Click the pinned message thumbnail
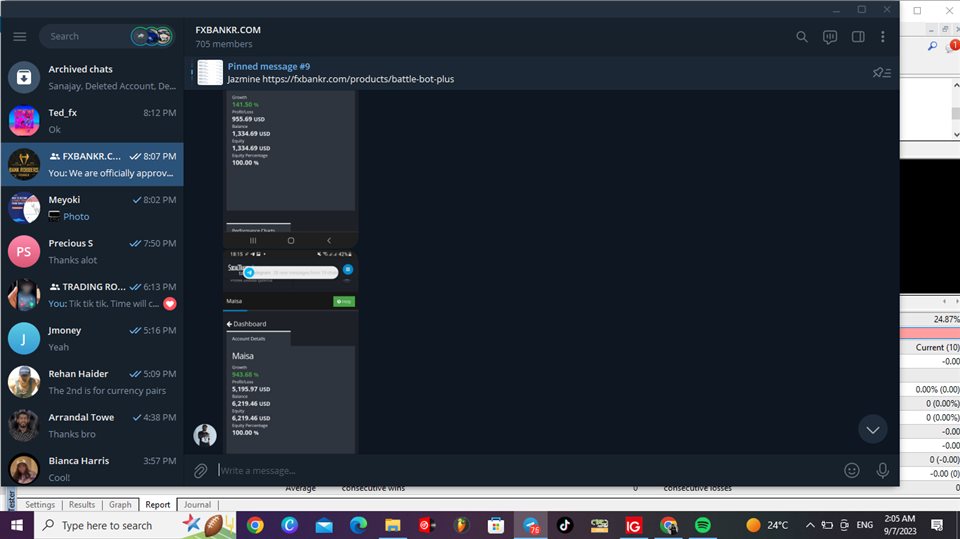 [x=210, y=72]
